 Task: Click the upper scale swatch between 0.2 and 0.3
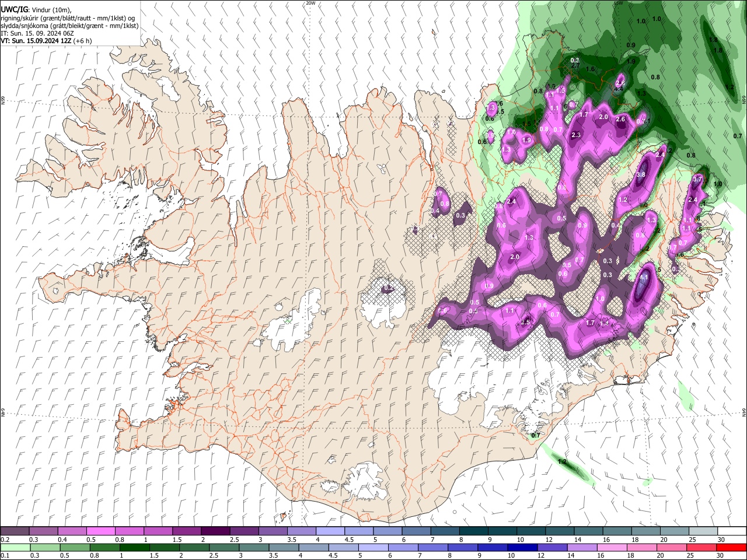pyautogui.click(x=15, y=531)
